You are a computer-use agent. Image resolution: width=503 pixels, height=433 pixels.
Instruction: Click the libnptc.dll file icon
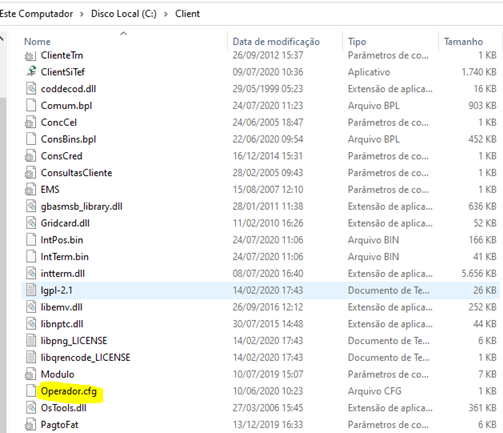[x=31, y=324]
